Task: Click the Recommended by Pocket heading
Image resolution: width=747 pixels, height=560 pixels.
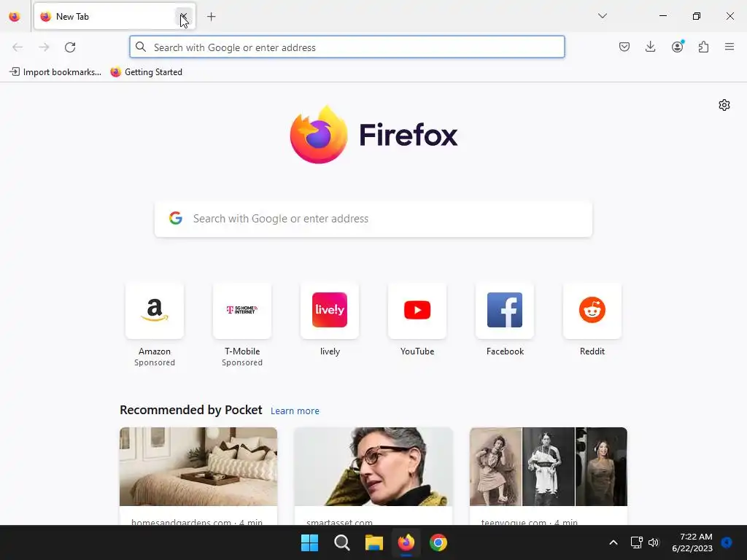Action: (191, 410)
